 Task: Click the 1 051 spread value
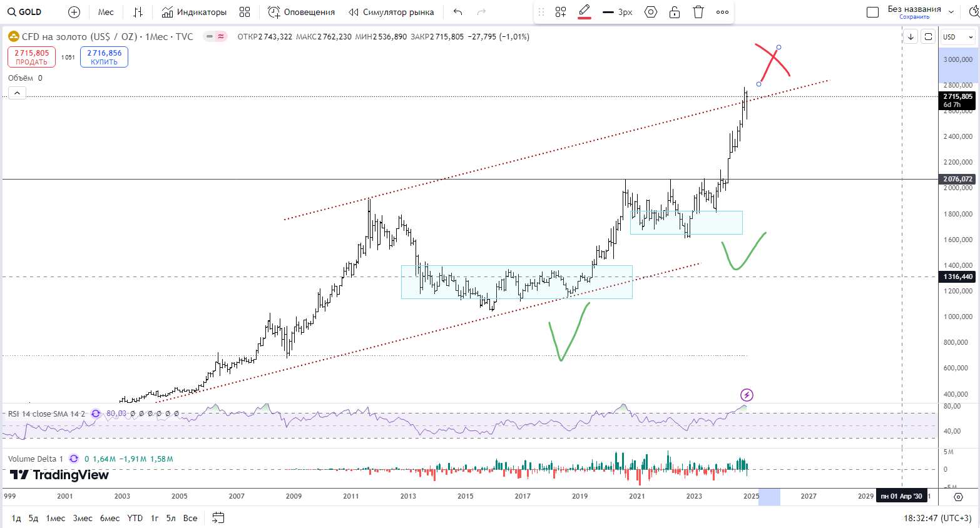pyautogui.click(x=68, y=57)
